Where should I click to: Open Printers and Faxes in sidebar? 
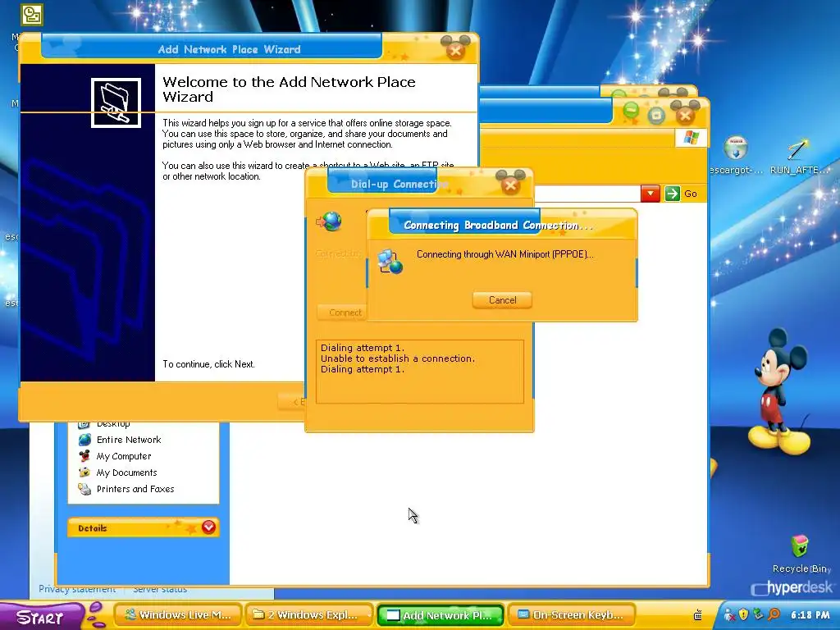pos(135,489)
